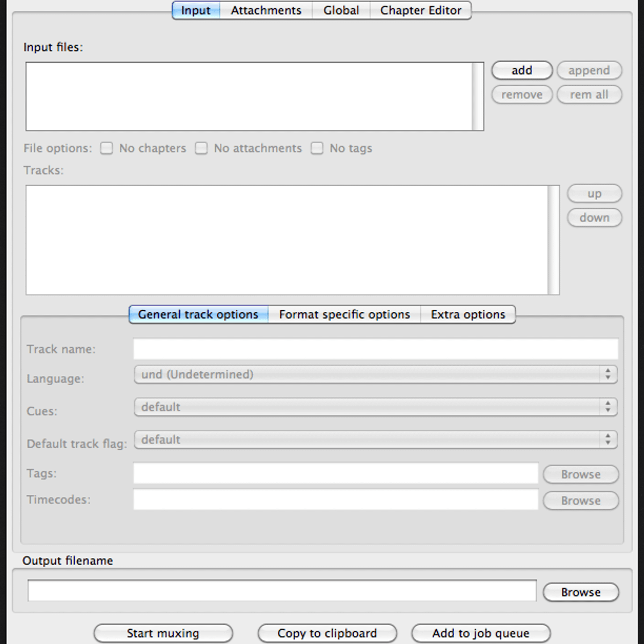The height and width of the screenshot is (644, 644).
Task: Check the No tags option
Action: 317,148
